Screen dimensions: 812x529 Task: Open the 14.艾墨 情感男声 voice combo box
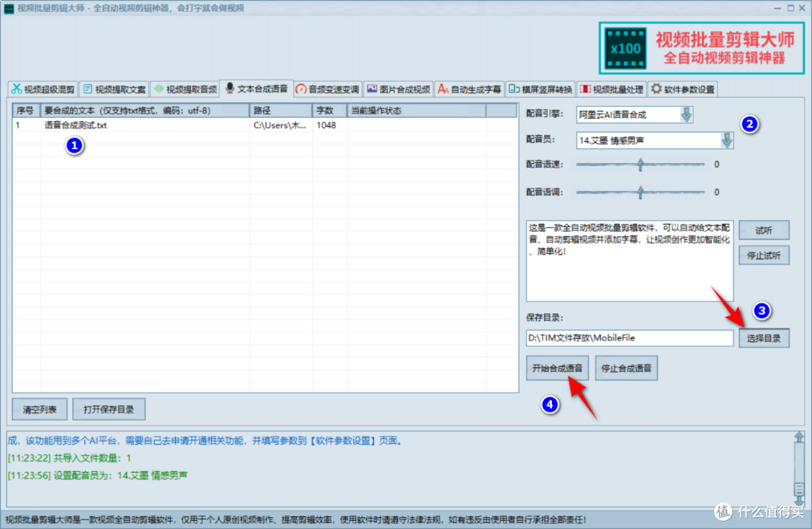point(655,141)
